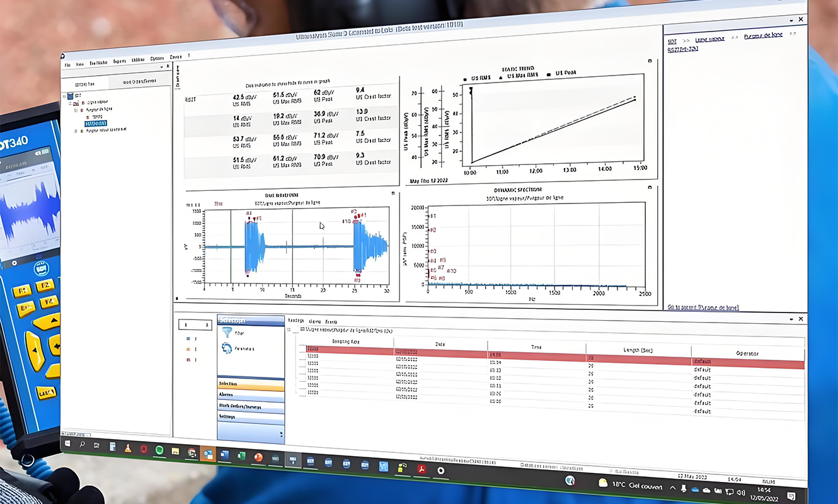This screenshot has height=504, width=838.
Task: Select the Alarms section in the side panel
Action: tap(250, 395)
